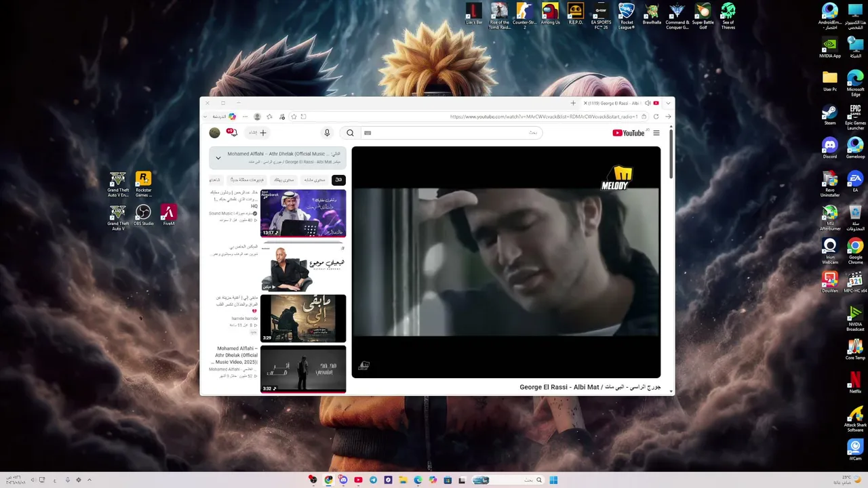Click the taskbar search box

[x=509, y=480]
